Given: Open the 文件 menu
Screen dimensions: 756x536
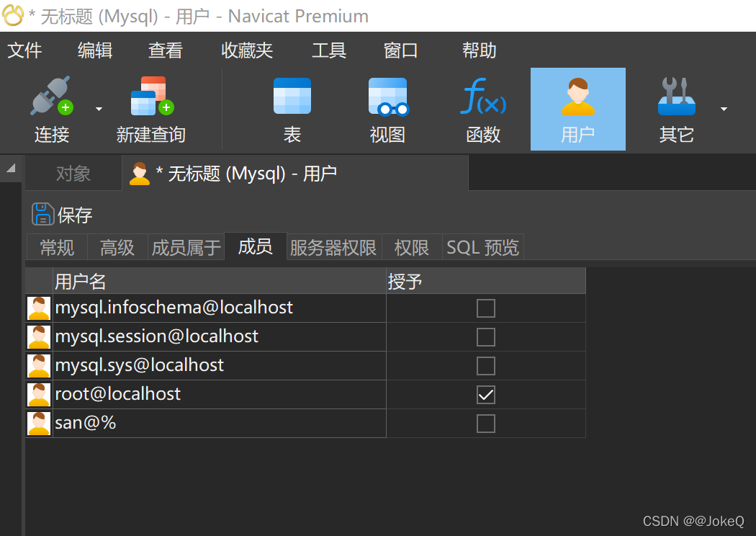Looking at the screenshot, I should (x=24, y=50).
